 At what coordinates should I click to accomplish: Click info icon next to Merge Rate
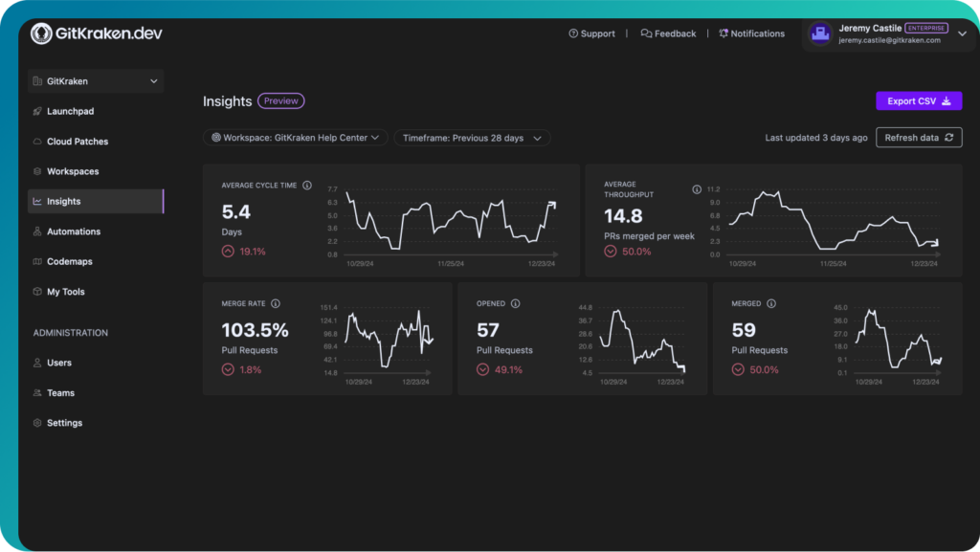[x=276, y=303]
